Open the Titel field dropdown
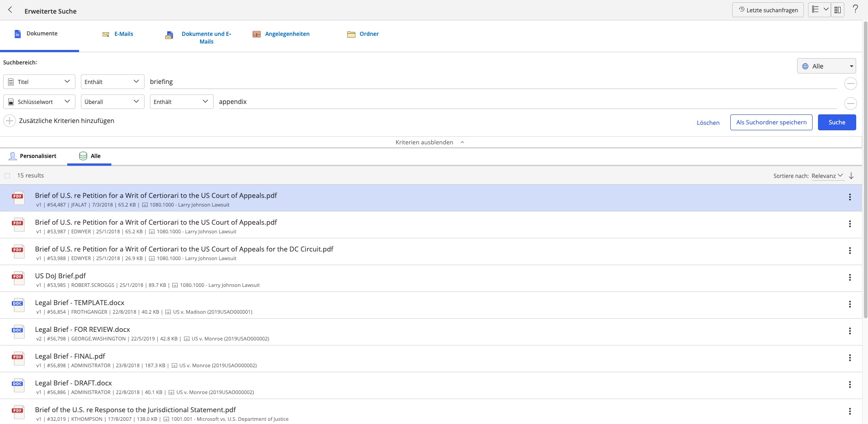 tap(39, 82)
